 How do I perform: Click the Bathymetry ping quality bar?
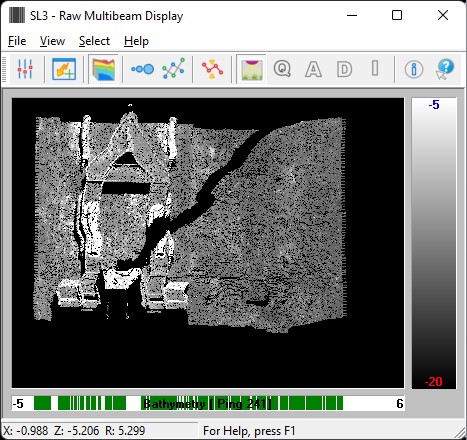(x=208, y=403)
